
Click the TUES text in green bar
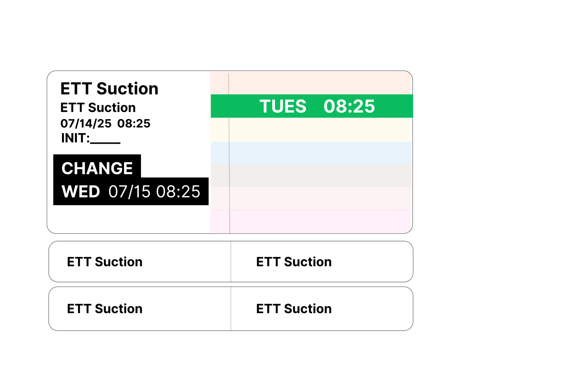tap(283, 106)
